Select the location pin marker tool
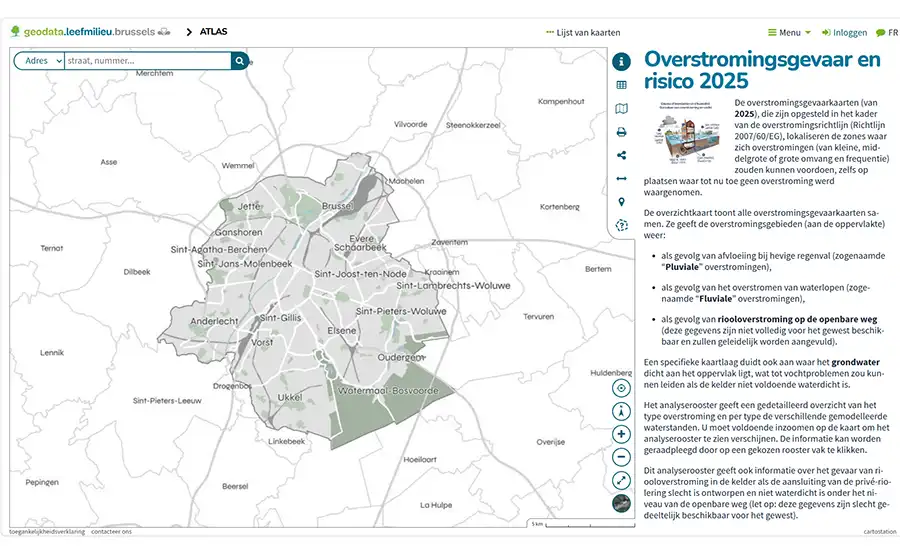900x554 pixels. [x=621, y=202]
